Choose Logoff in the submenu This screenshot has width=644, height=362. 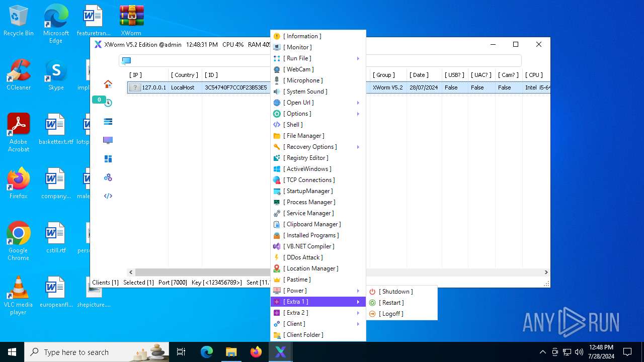pyautogui.click(x=401, y=314)
